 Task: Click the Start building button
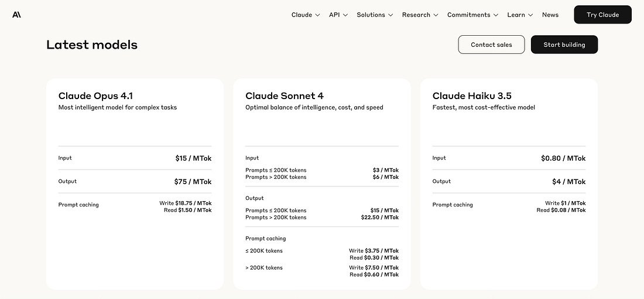tap(564, 45)
